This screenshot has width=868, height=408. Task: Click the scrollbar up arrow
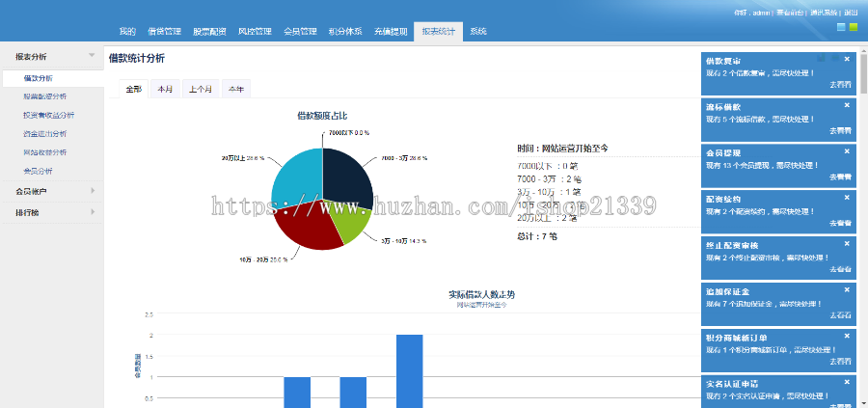(x=863, y=50)
